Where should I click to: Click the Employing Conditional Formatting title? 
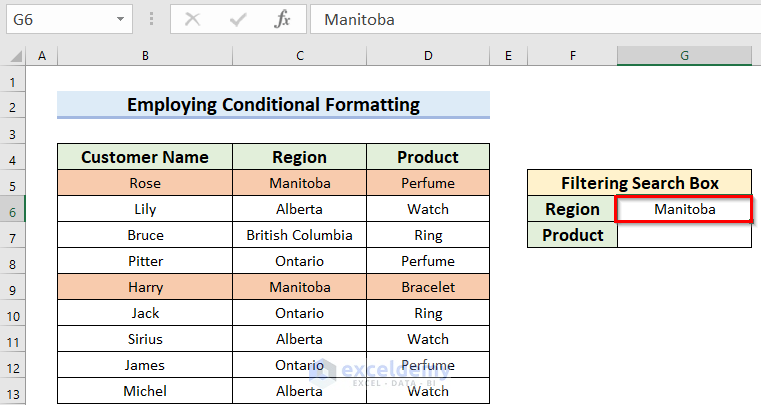click(273, 105)
